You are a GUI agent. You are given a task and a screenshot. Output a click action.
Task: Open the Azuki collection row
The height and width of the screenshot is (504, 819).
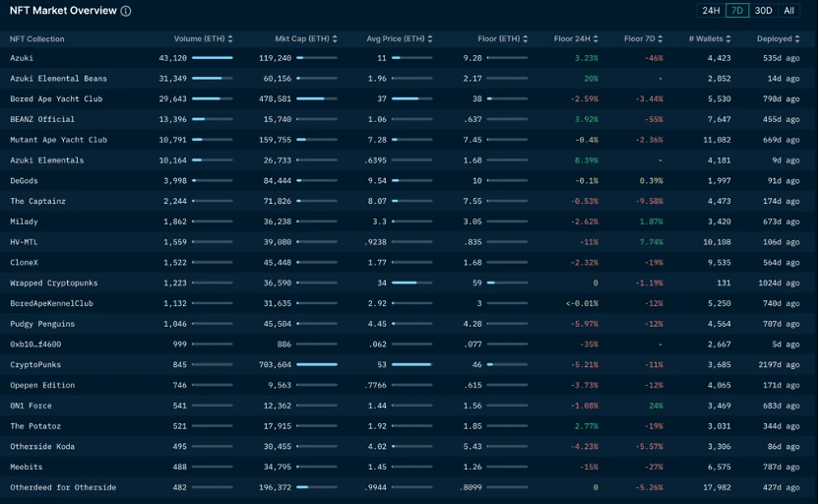22,58
